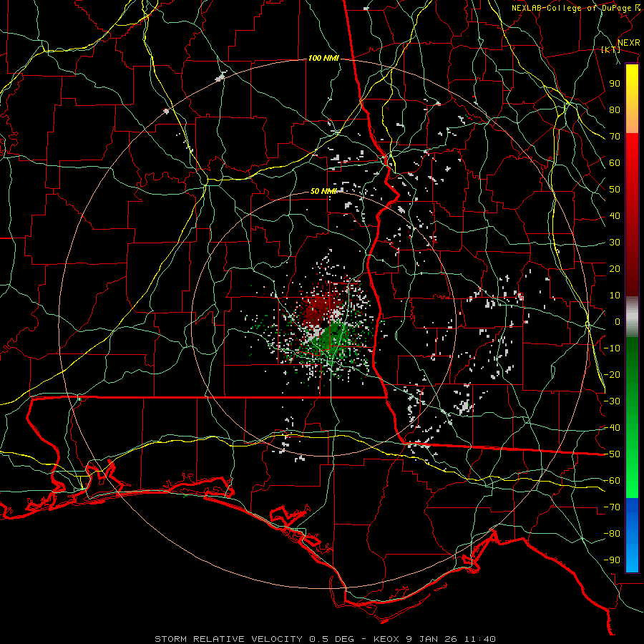Click the blue segment of the color bar
This screenshot has height=644, width=644.
tap(632, 535)
